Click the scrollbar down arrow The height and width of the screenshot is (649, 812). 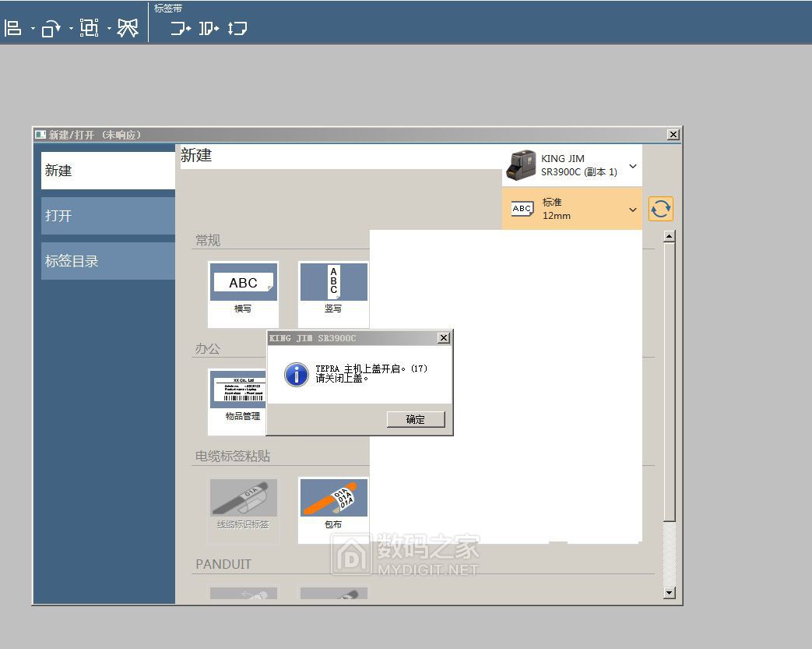click(669, 593)
